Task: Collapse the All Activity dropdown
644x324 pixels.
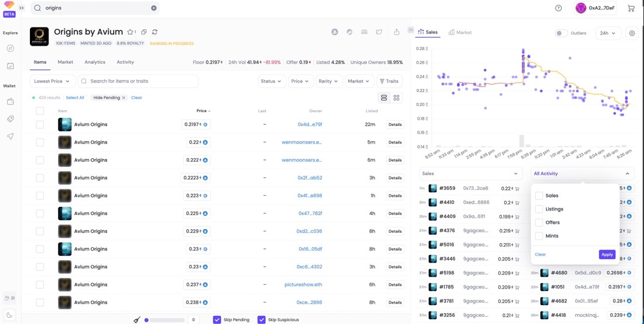Action: pyautogui.click(x=582, y=173)
